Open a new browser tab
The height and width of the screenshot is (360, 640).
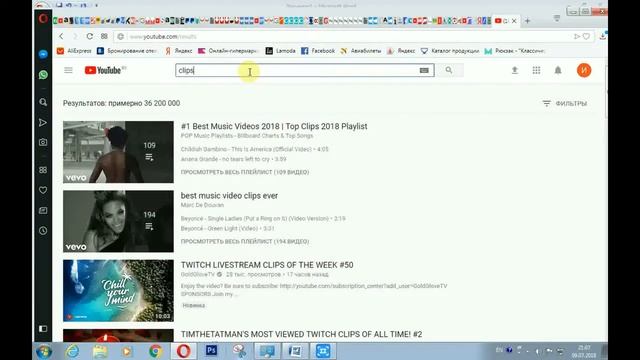[x=527, y=21]
